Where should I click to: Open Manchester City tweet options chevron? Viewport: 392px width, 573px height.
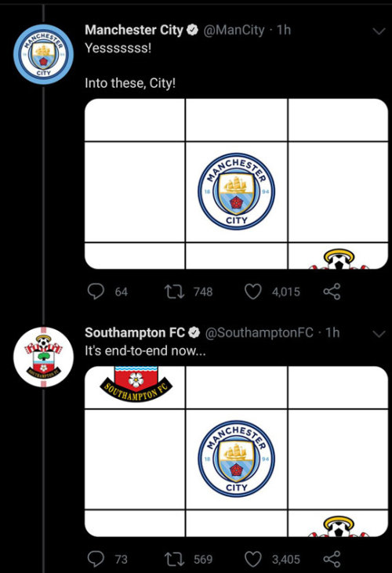pyautogui.click(x=379, y=31)
